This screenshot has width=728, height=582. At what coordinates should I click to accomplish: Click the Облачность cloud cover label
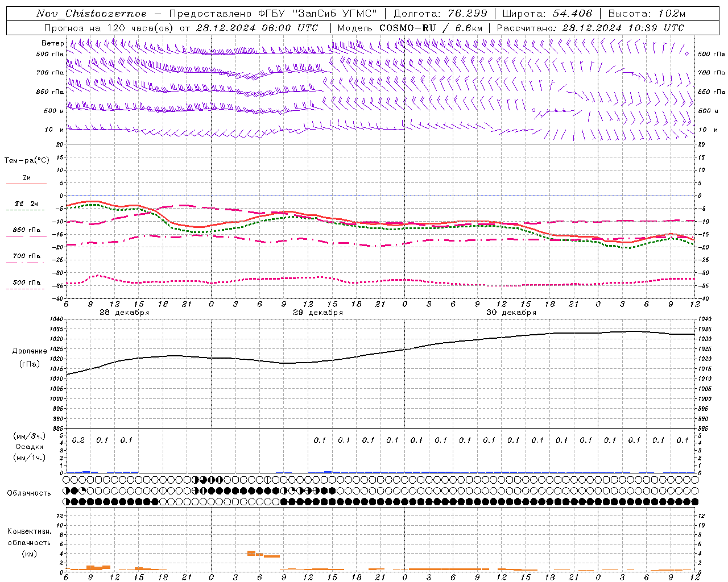point(29,493)
